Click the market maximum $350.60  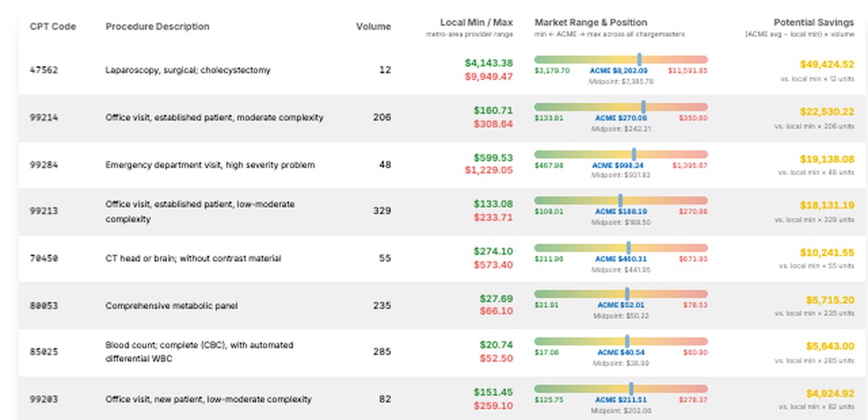tap(694, 118)
